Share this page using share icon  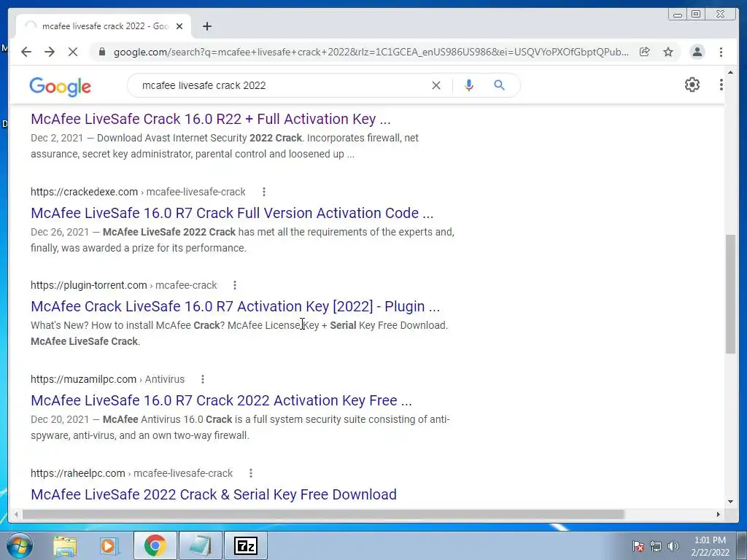click(x=645, y=52)
